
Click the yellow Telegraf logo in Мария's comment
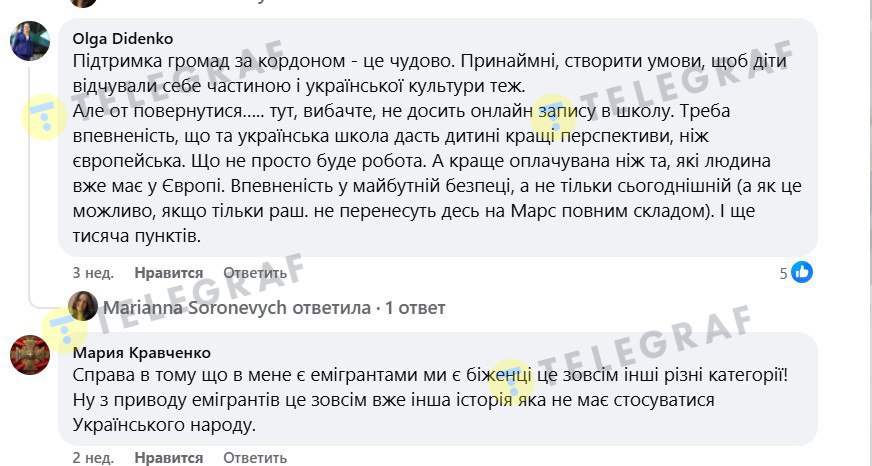click(x=511, y=380)
